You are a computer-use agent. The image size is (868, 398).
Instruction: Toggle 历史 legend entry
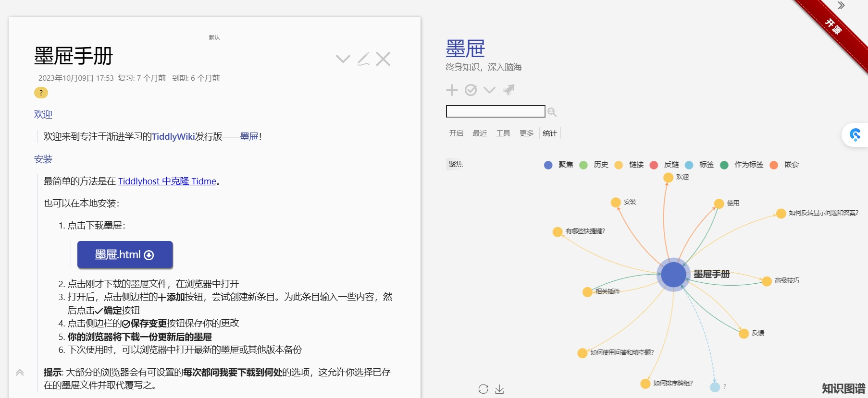pos(594,165)
